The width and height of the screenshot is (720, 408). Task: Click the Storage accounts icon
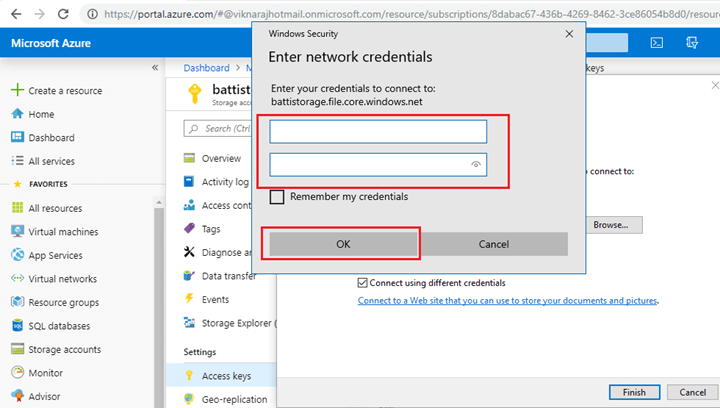(x=17, y=349)
